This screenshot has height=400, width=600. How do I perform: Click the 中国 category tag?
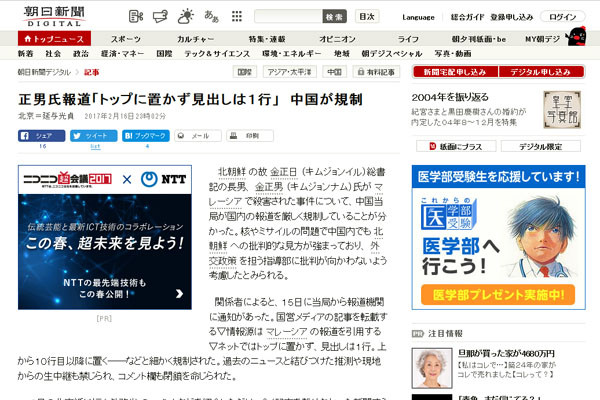[334, 72]
